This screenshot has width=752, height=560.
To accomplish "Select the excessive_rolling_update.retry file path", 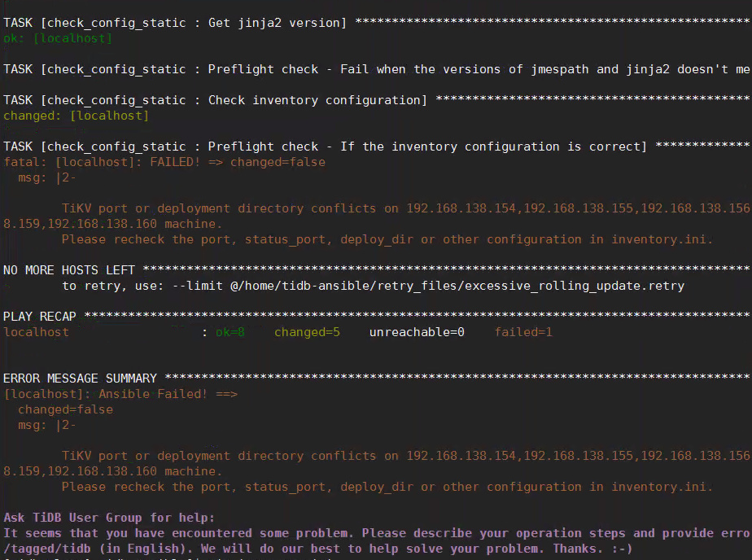I will 457,286.
